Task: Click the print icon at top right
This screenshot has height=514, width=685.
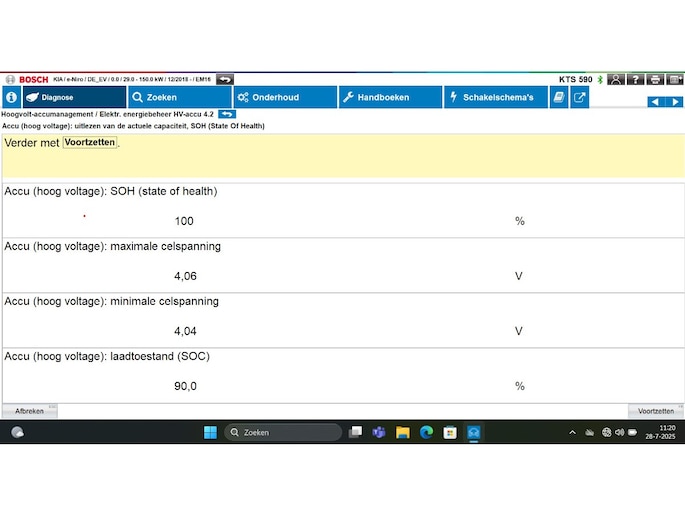Action: (x=655, y=79)
